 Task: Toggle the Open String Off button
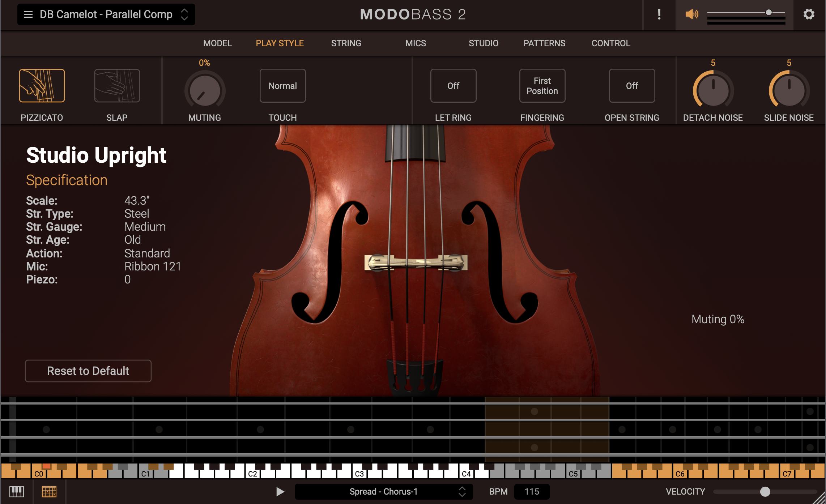(632, 86)
